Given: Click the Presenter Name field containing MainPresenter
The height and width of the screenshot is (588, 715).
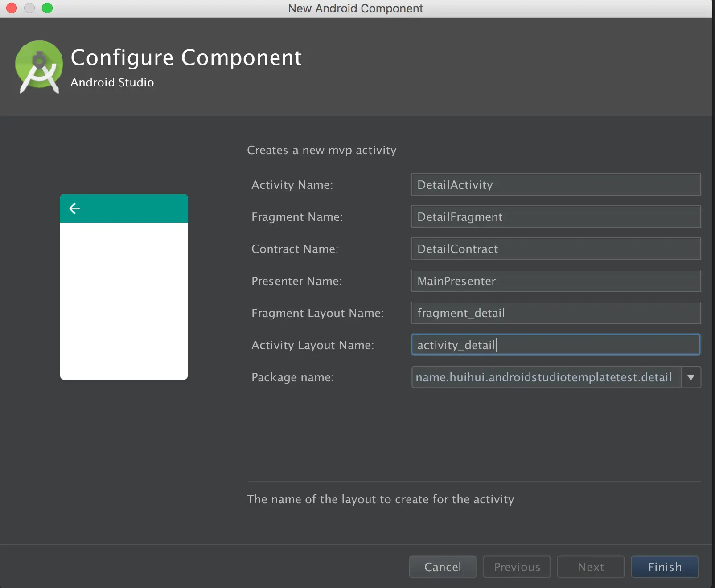Looking at the screenshot, I should point(555,281).
